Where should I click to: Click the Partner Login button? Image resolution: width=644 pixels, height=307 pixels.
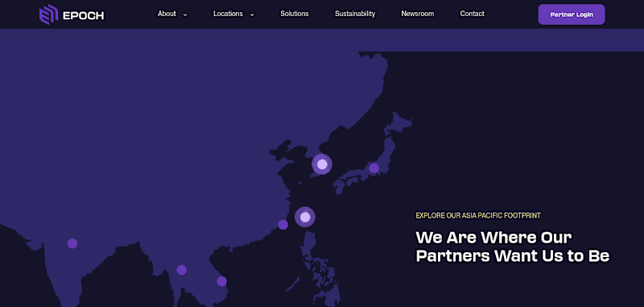572,15
